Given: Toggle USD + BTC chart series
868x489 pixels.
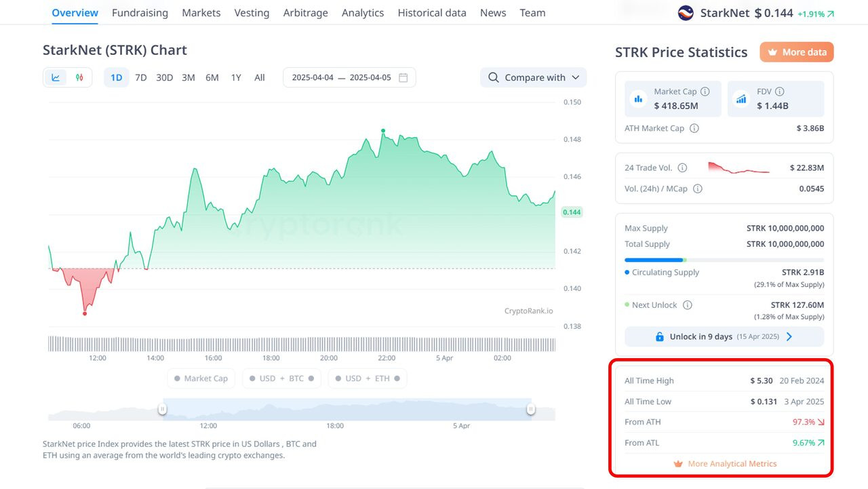Looking at the screenshot, I should [x=281, y=378].
